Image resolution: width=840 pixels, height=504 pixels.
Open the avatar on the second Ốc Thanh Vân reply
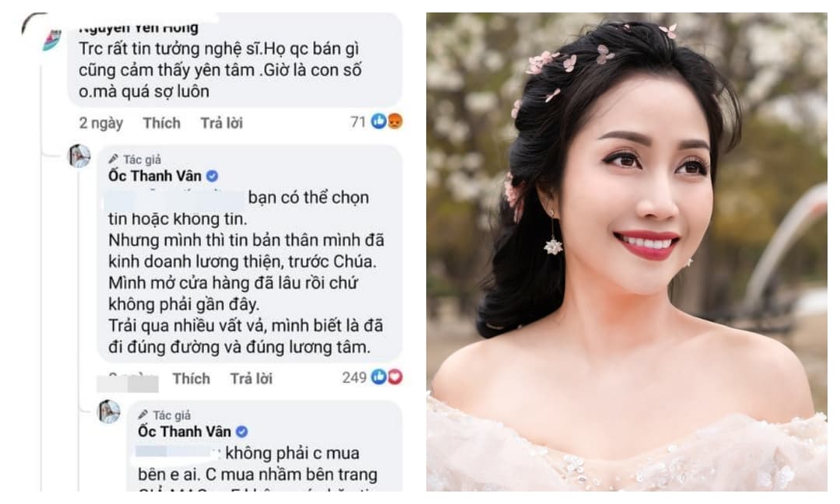(109, 412)
